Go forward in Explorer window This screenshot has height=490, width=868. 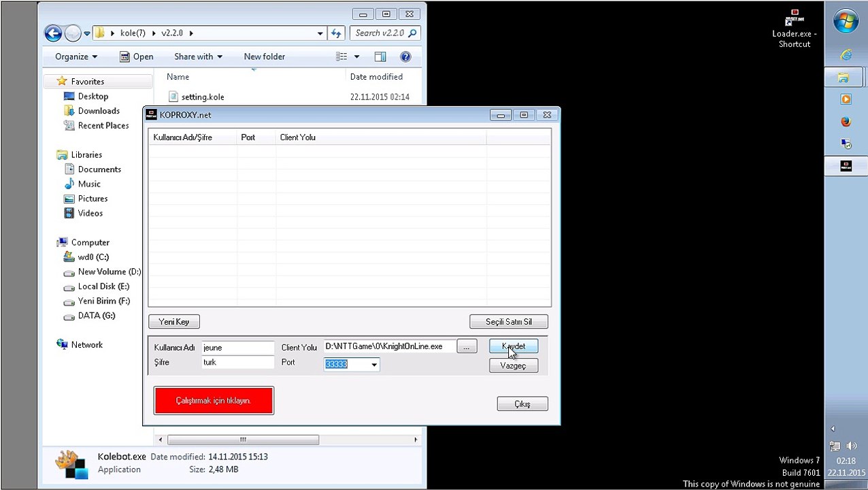(73, 33)
